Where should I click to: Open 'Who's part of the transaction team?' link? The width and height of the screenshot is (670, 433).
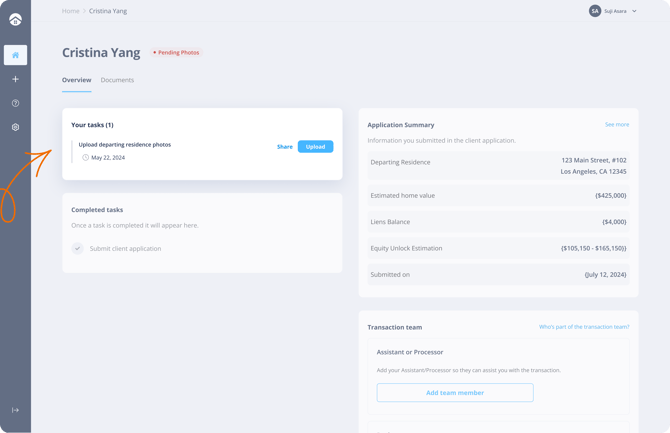584,327
